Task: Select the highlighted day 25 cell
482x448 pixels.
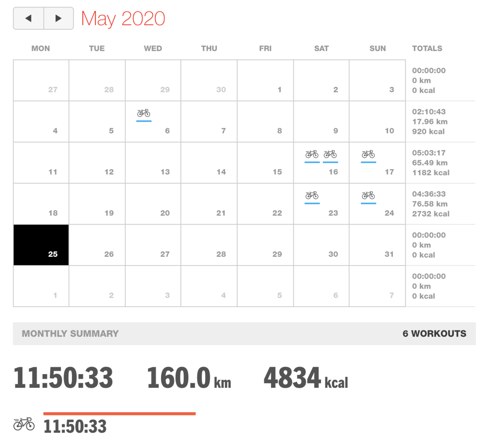Action: tap(41, 245)
